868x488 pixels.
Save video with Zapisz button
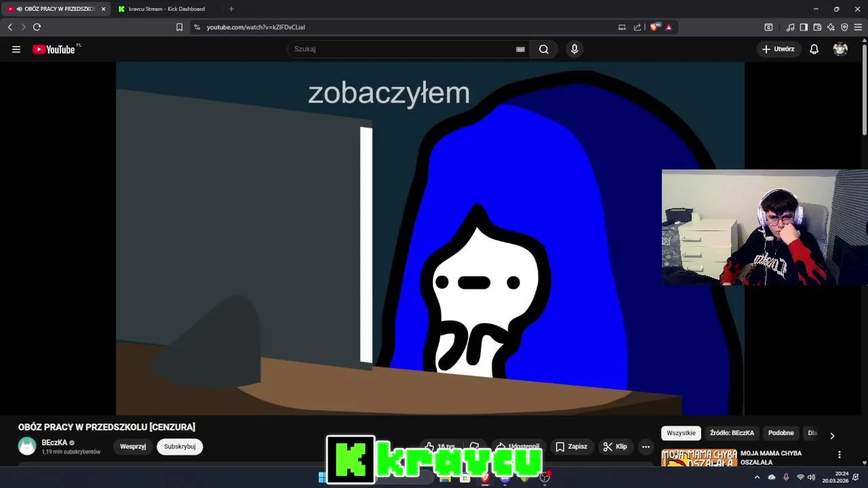click(571, 447)
